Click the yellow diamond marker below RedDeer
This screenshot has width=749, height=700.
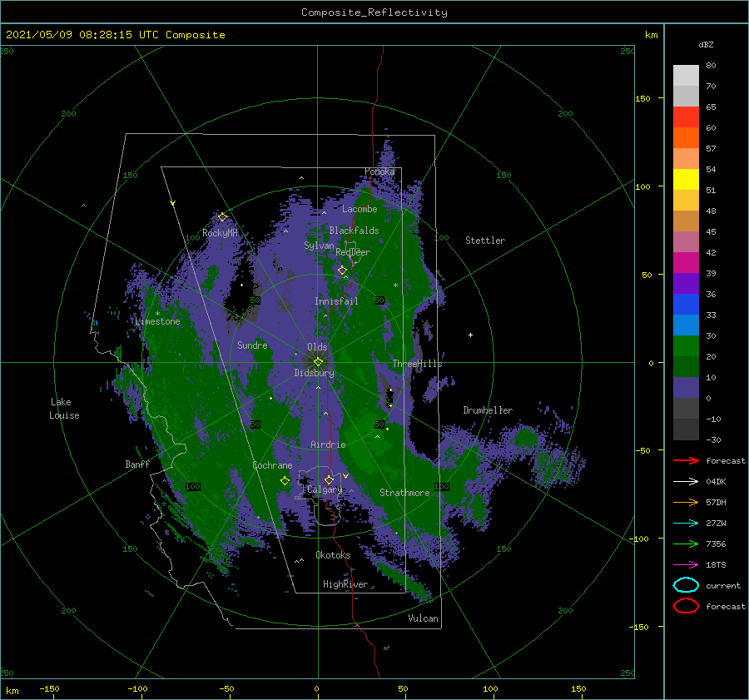pos(342,271)
